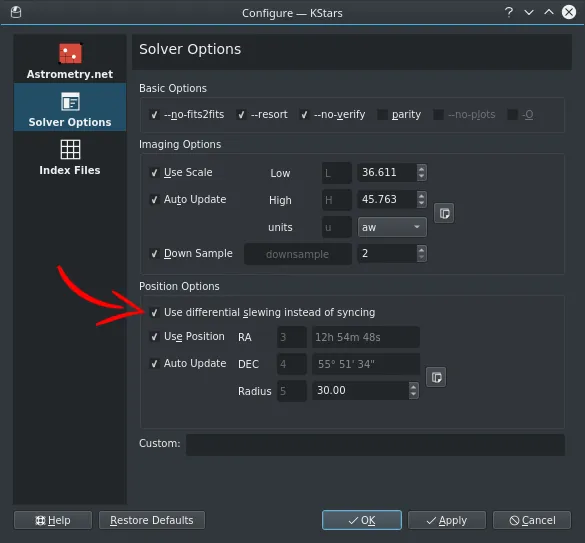Disable differential slewing instead of syncing

click(154, 312)
